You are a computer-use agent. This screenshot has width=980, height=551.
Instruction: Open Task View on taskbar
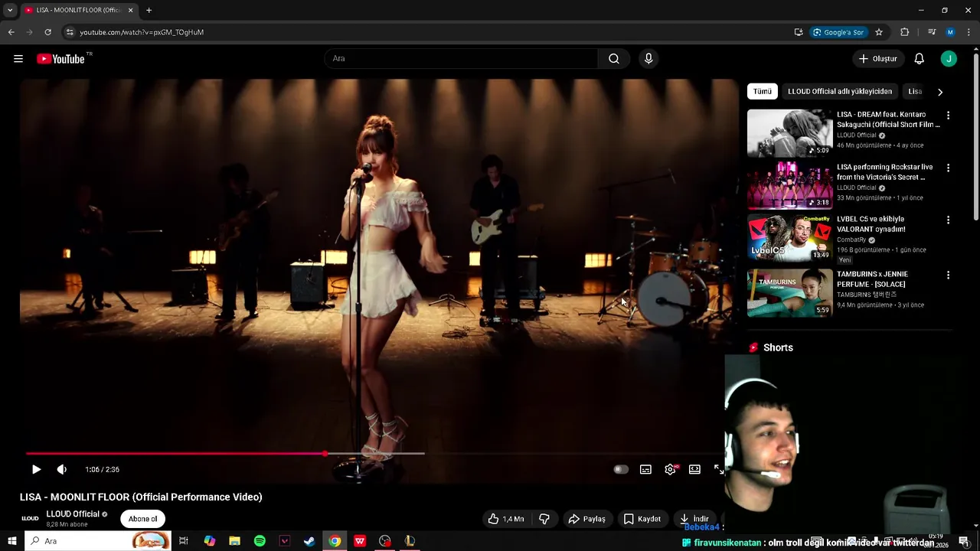184,541
